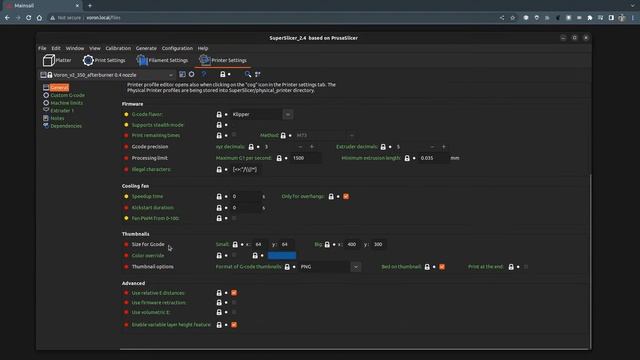Viewport: 640px width, 360px height.
Task: Enable Use volumetric E checkbox
Action: coord(234,312)
